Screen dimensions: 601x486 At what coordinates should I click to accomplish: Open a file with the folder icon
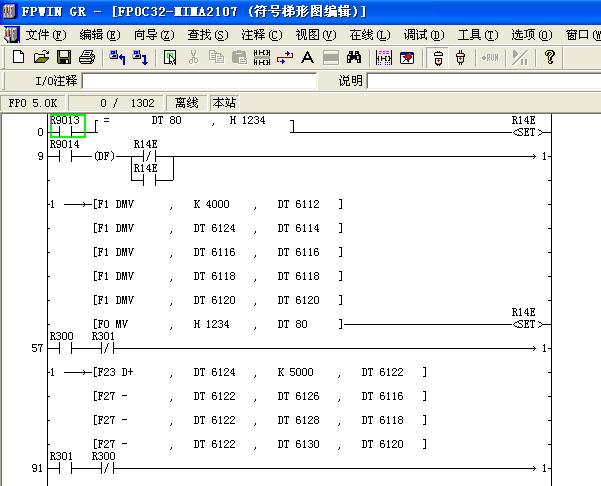[41, 58]
